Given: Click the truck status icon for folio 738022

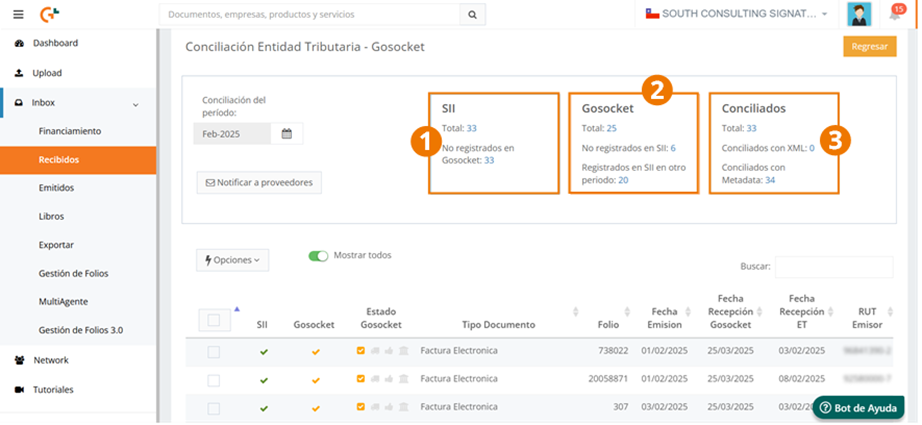Looking at the screenshot, I should [375, 350].
